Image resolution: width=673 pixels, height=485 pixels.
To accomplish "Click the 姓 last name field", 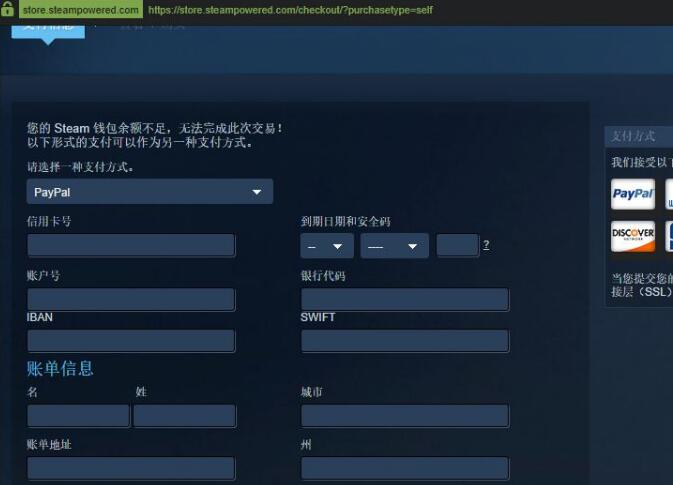I will tap(185, 415).
